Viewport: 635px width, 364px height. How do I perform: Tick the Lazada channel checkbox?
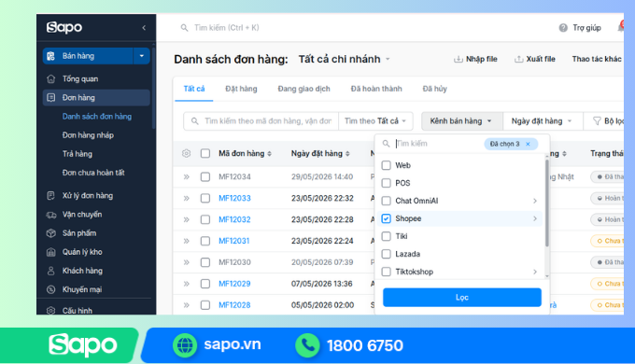387,254
